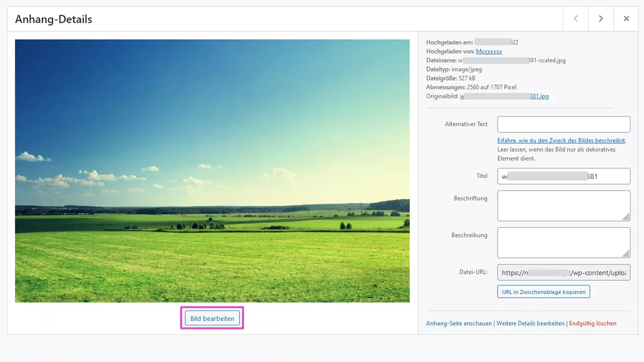Click the dark overlay to dismiss dialog
Viewport: 644px width, 362px height.
322,352
